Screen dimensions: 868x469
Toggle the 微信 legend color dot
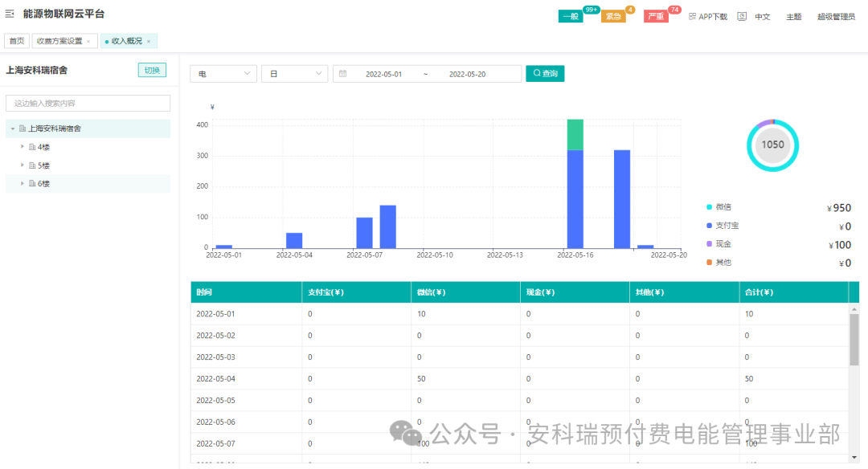click(x=709, y=207)
